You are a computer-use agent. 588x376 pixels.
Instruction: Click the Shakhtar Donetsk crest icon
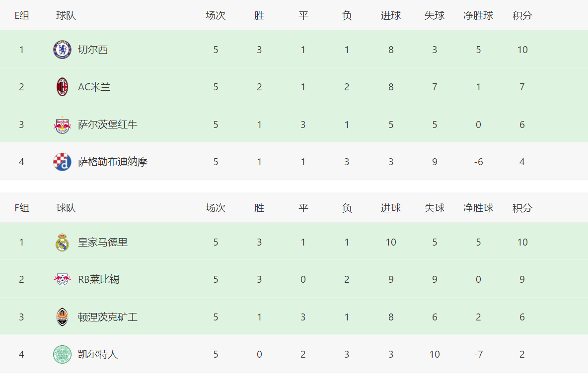[62, 317]
